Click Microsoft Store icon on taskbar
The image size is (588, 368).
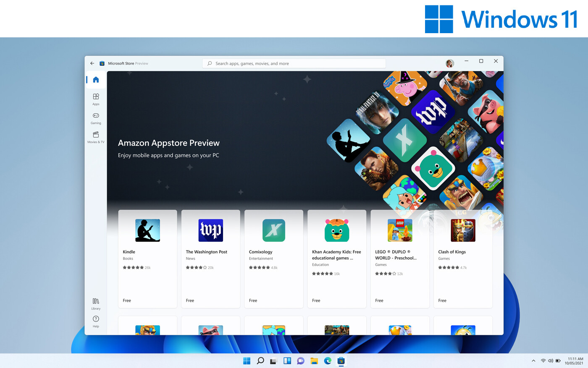(341, 361)
